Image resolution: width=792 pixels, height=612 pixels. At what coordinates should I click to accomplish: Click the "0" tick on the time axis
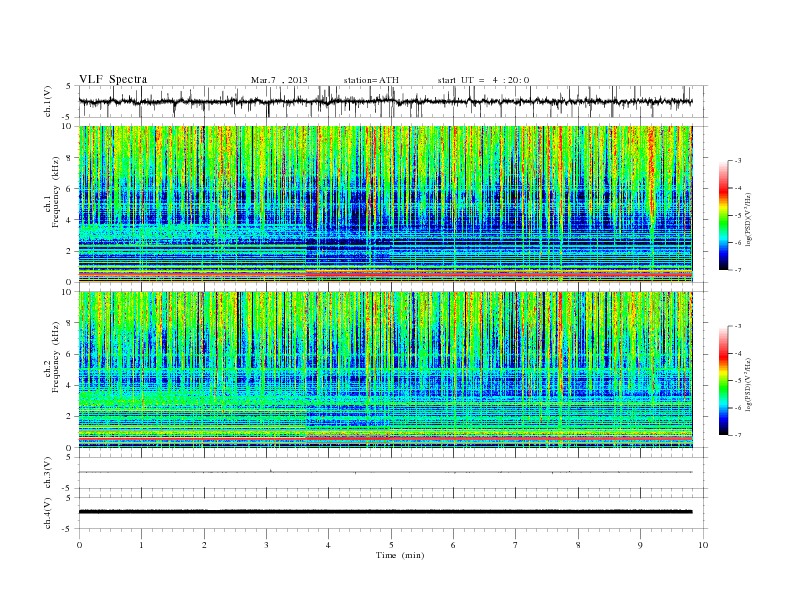tap(79, 545)
